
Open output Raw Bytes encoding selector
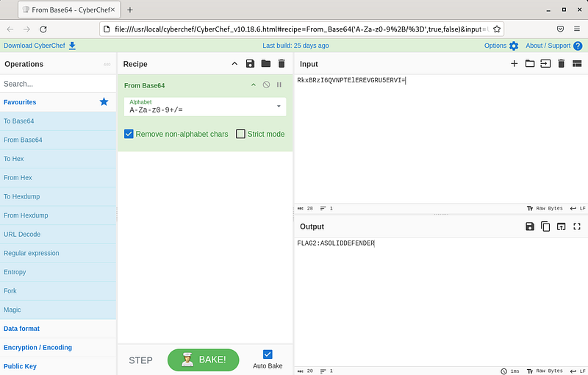click(545, 371)
